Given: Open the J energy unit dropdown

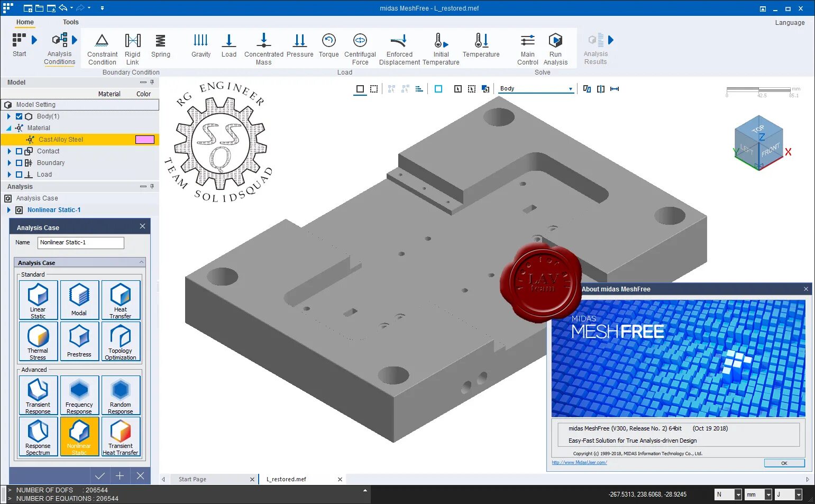Looking at the screenshot, I should tap(799, 494).
